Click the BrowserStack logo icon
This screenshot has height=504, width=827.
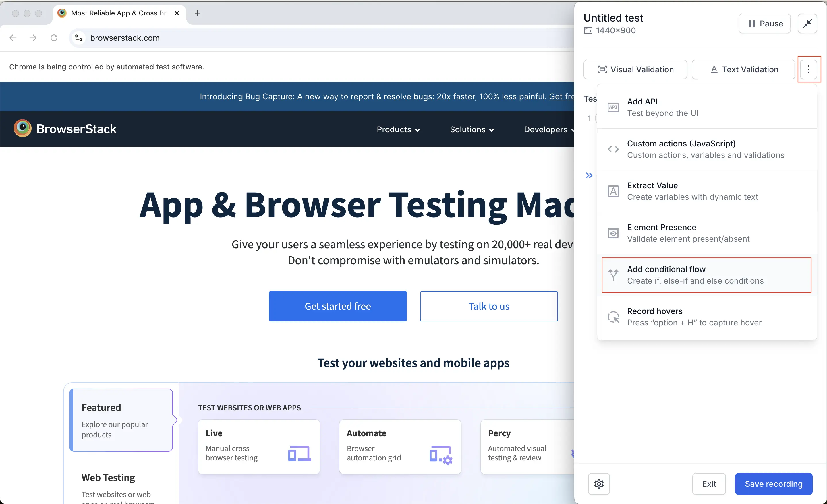click(22, 129)
